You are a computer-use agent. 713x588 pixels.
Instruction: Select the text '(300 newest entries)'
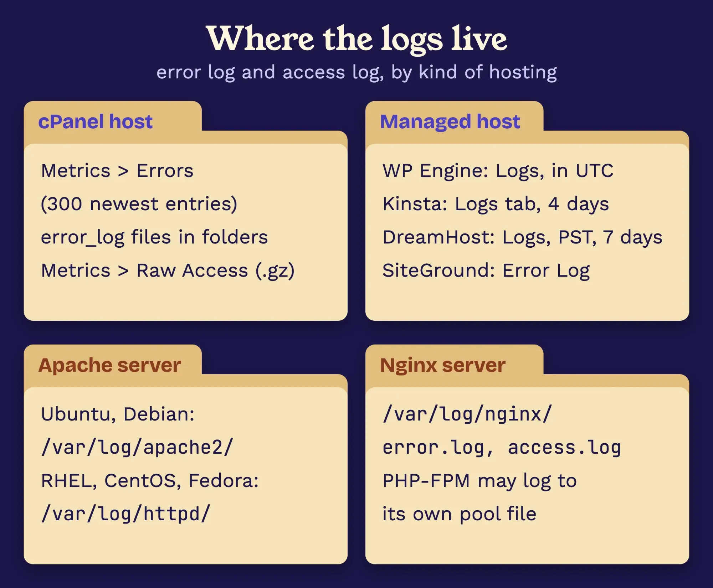[x=139, y=204]
